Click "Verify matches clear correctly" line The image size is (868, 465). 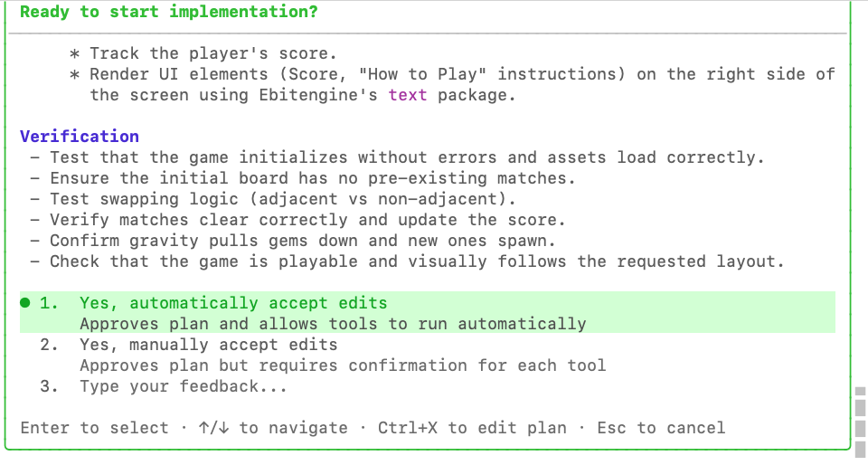pos(307,220)
